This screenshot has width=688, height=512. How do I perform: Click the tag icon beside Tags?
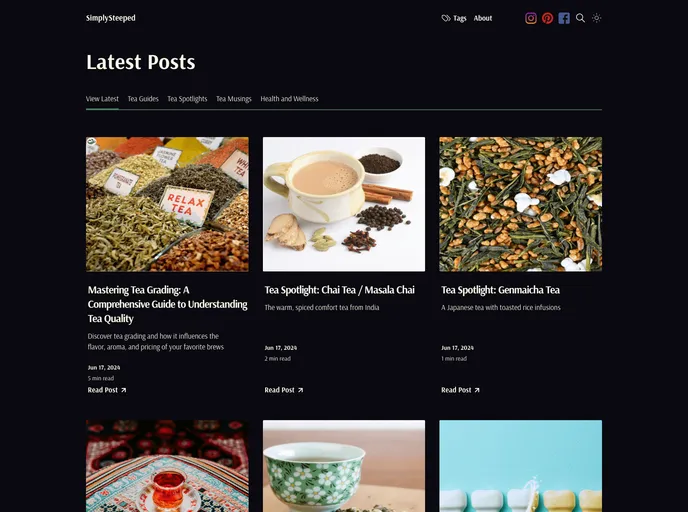coord(446,18)
